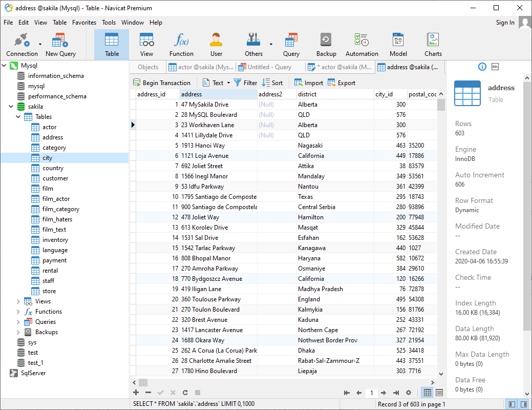This screenshot has width=532, height=410.
Task: Expand the Backups node
Action: (18, 332)
